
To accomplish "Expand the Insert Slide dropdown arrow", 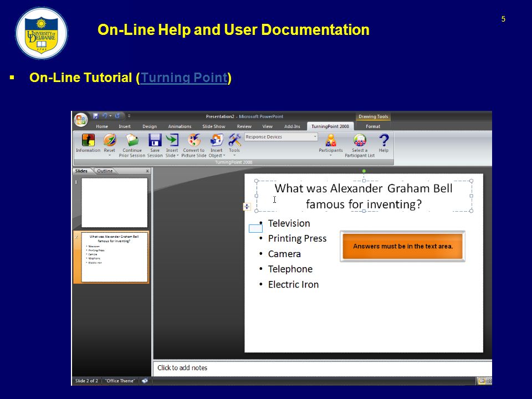I will 177,156.
